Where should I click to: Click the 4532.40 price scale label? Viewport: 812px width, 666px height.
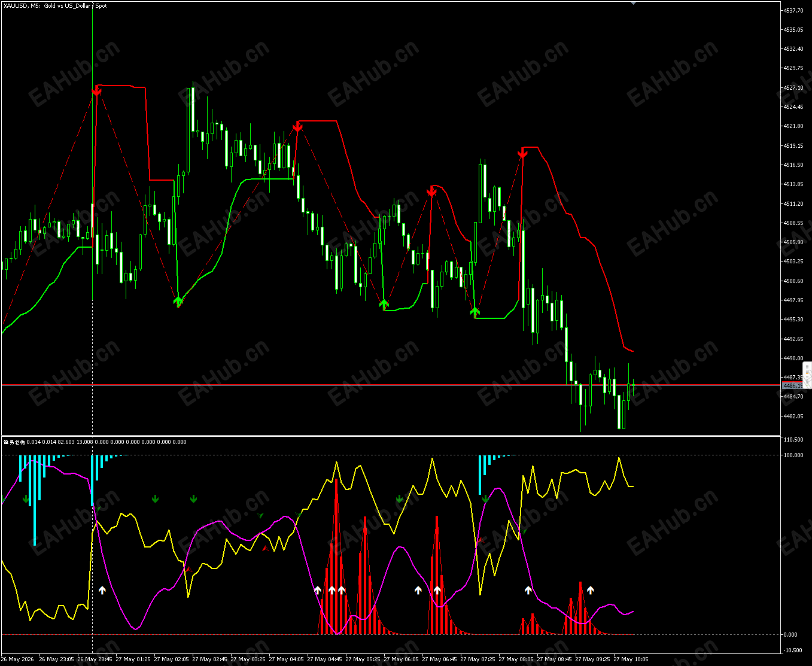[x=793, y=48]
